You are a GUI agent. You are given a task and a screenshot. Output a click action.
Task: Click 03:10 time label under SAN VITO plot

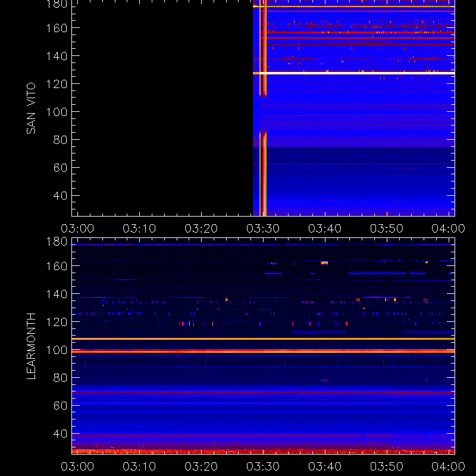139,228
